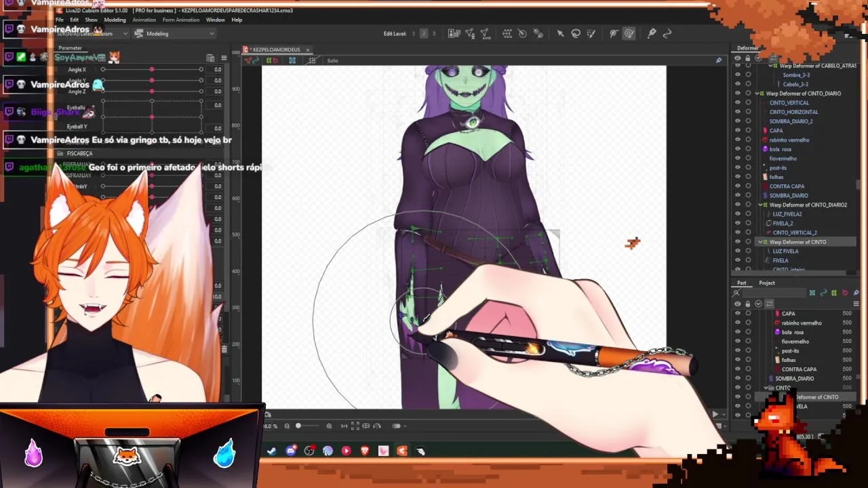
Task: Toggle eye for folhas in Deformer panel
Action: (738, 177)
